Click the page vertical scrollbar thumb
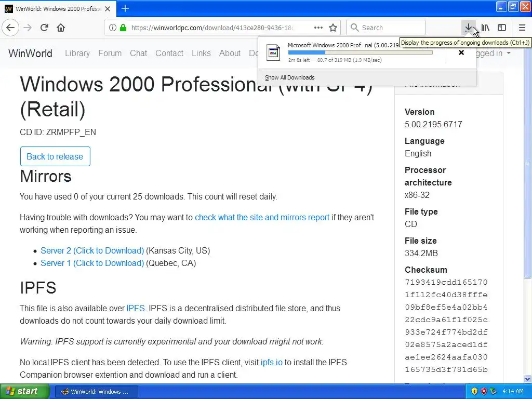The width and height of the screenshot is (532, 399). (528, 163)
